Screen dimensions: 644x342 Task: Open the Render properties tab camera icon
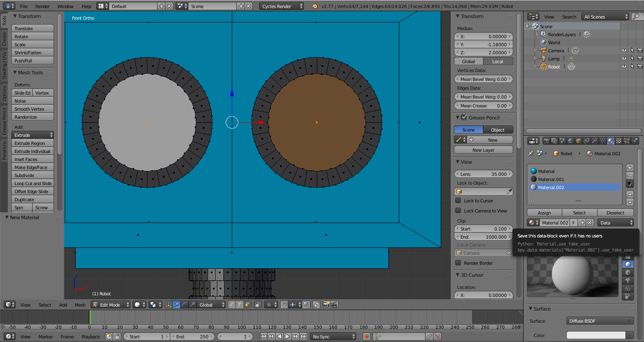pyautogui.click(x=546, y=141)
